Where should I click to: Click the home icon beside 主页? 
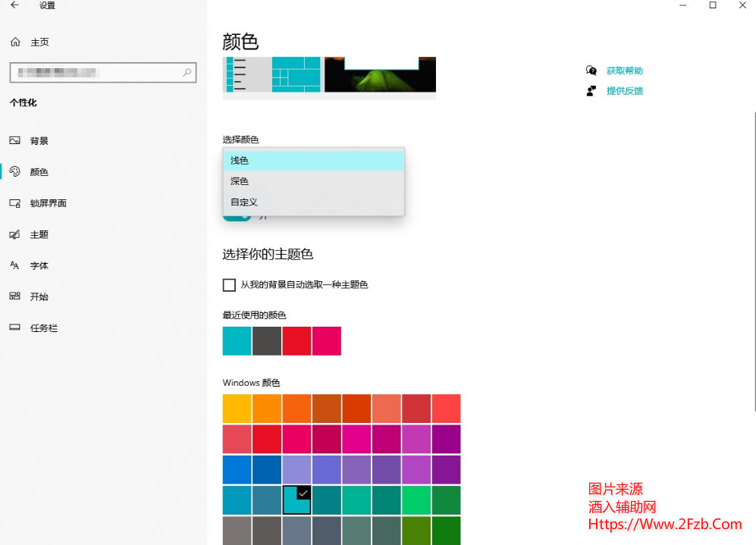15,42
